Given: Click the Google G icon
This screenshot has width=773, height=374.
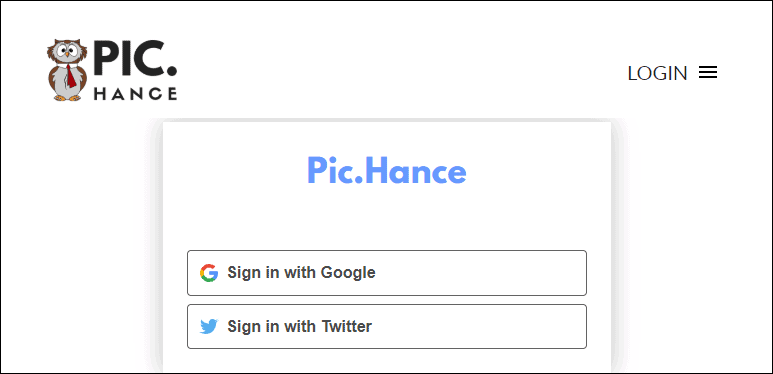Looking at the screenshot, I should (x=209, y=272).
